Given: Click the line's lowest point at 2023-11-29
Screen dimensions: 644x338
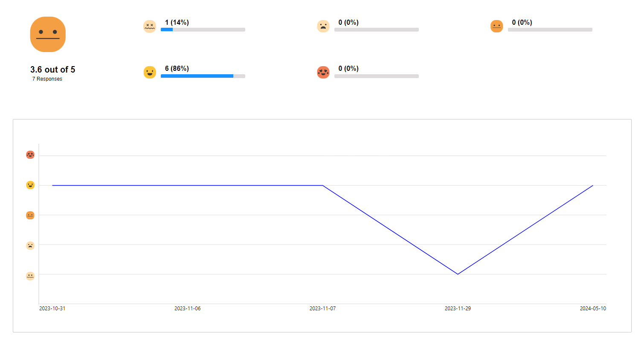Looking at the screenshot, I should (458, 274).
